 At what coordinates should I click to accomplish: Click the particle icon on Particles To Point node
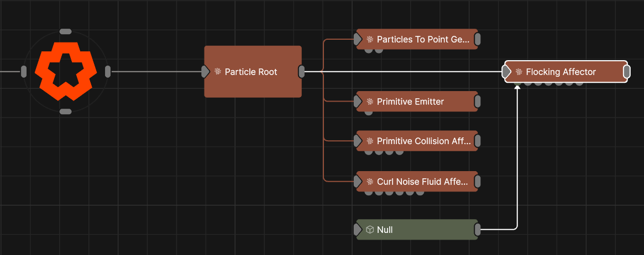click(x=370, y=40)
